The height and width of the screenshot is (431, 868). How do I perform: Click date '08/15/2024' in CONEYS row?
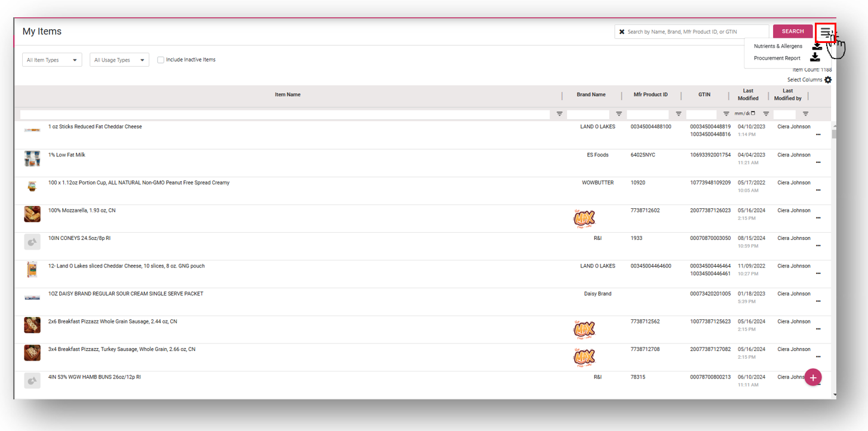click(752, 238)
